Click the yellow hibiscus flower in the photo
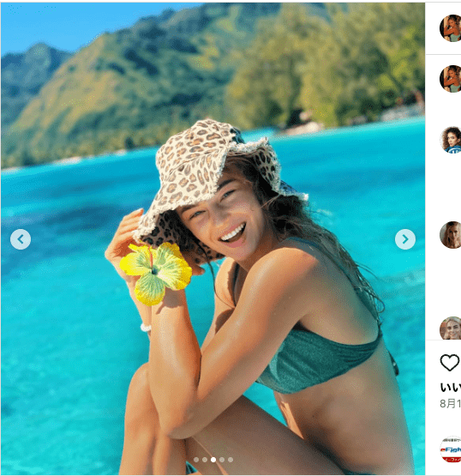The image size is (461, 476). click(155, 273)
